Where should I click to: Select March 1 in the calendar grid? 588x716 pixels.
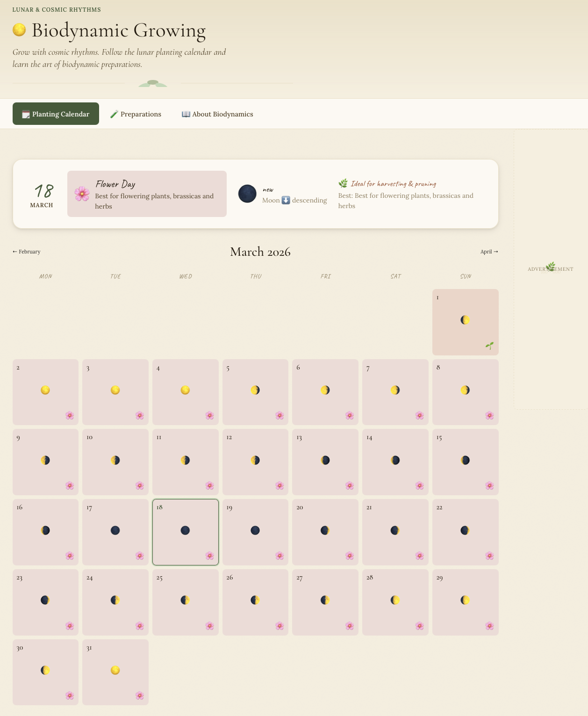[465, 322]
